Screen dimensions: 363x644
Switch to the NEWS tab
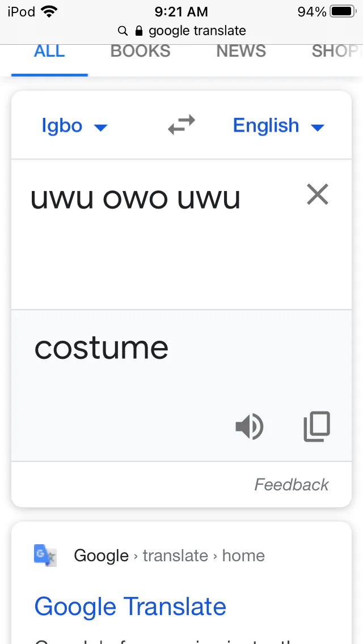(x=241, y=51)
